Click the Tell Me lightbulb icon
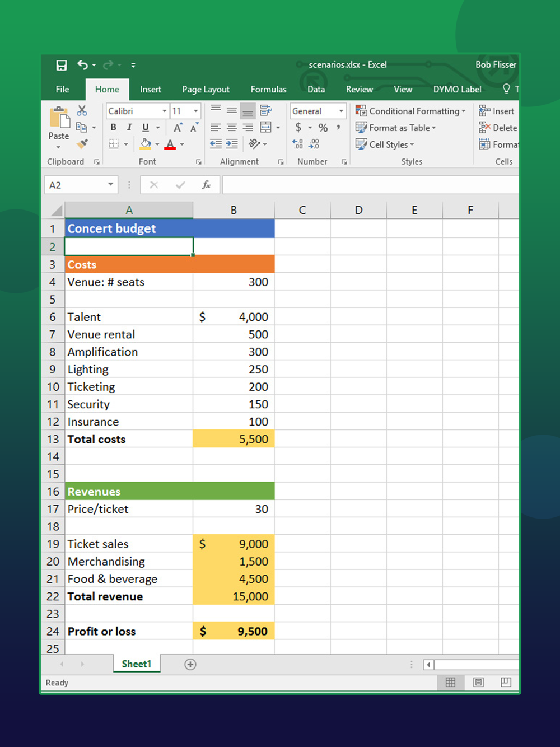This screenshot has width=560, height=747. tap(507, 88)
